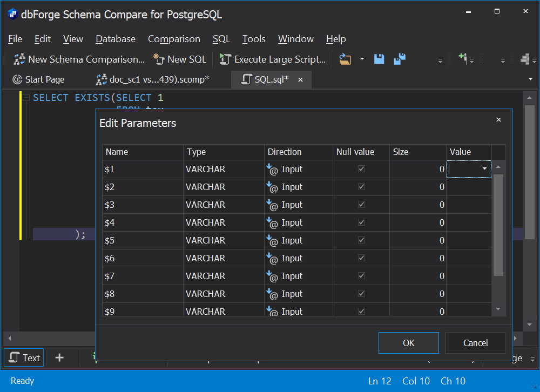Screen dimensions: 540x392
Task: Click the Input direction icon for $4
Action: pyautogui.click(x=272, y=222)
